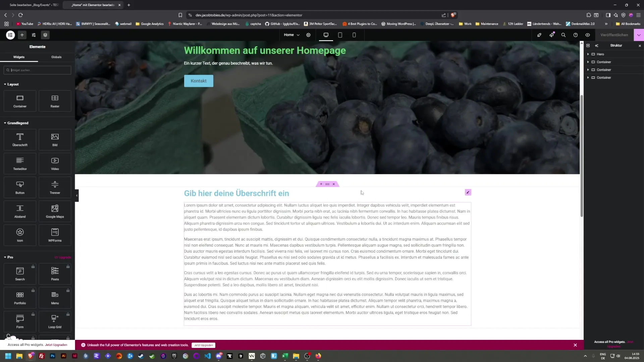Launch Firefox from the taskbar

[x=318, y=356]
